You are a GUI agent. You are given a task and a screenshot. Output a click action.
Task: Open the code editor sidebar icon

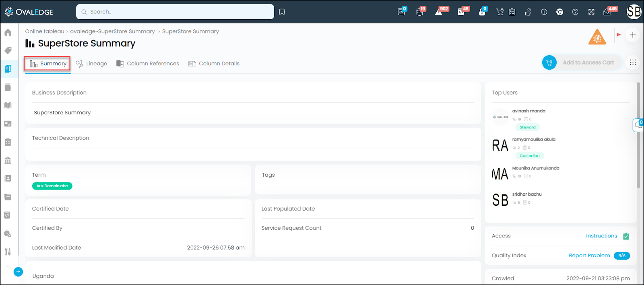[x=8, y=215]
